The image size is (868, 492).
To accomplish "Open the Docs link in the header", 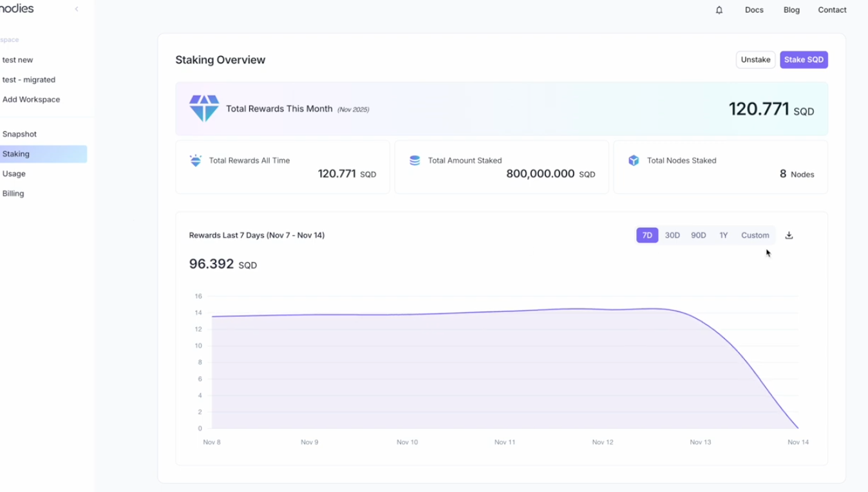I will coord(754,10).
